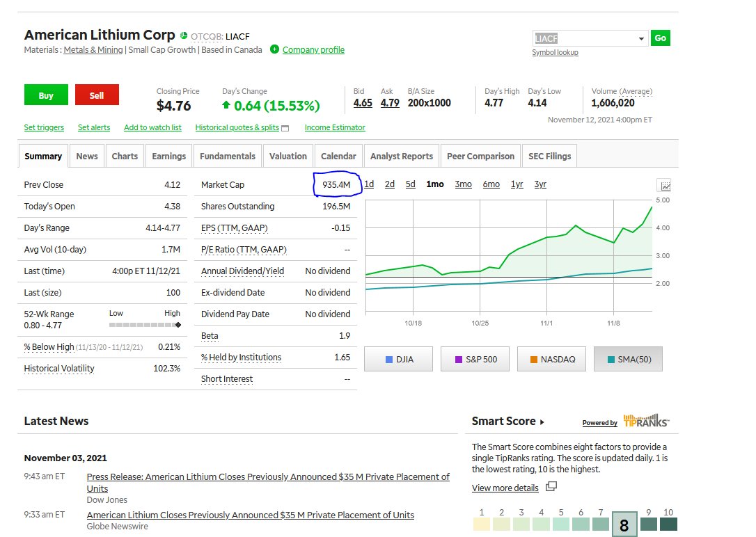Viewport: 756px width, 537px height.
Task: Toggle the NASDAQ comparison overlay
Action: [551, 360]
